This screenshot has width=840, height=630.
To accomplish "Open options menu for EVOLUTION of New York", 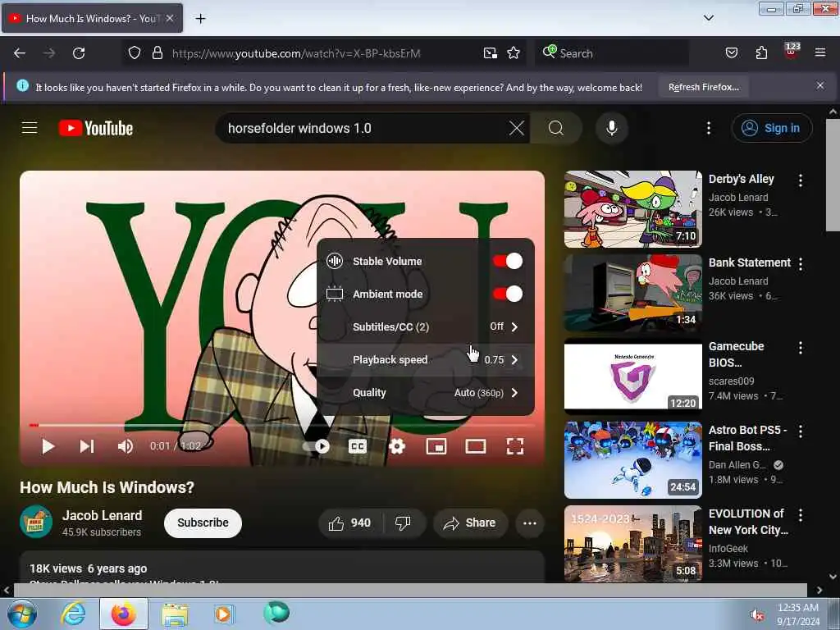I will pos(801,515).
